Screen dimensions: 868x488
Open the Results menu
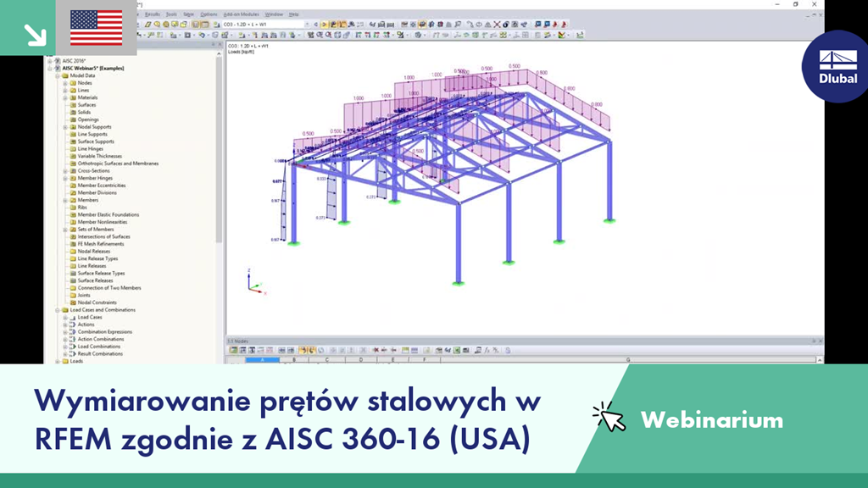click(153, 14)
